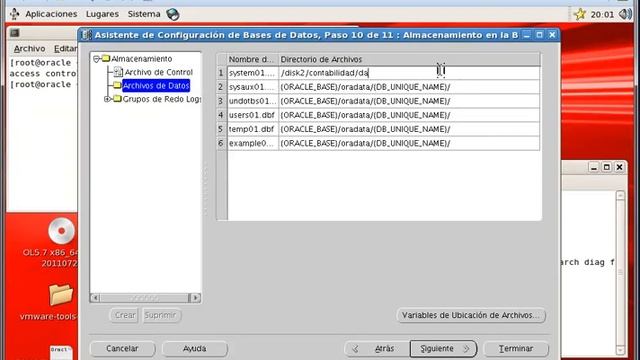Screen dimensions: 640x360
Task: Select row number 6 header
Action: (x=221, y=143)
